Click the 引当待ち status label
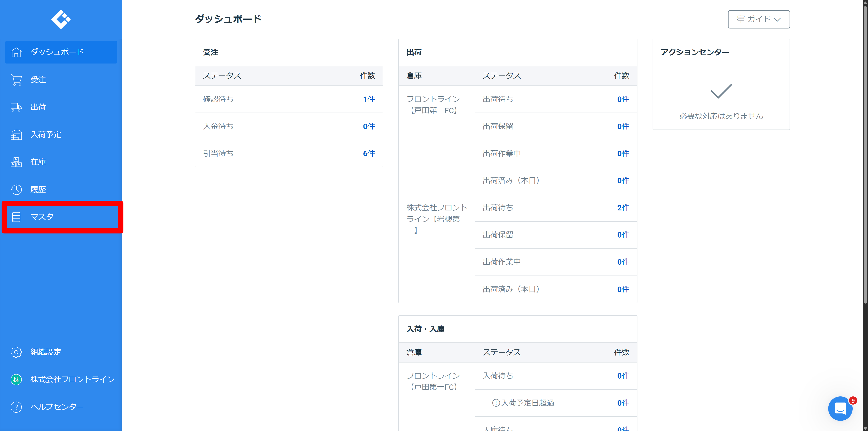The width and height of the screenshot is (868, 431). 218,154
